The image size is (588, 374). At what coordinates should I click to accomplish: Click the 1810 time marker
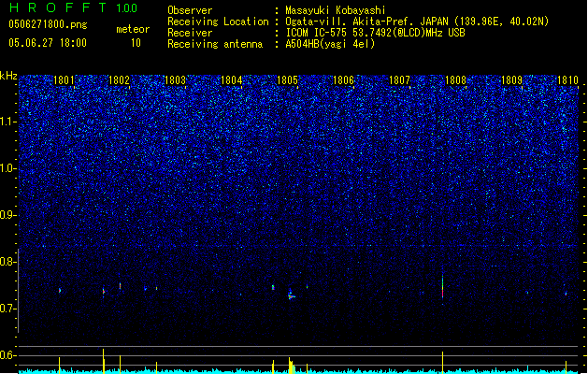coord(567,80)
